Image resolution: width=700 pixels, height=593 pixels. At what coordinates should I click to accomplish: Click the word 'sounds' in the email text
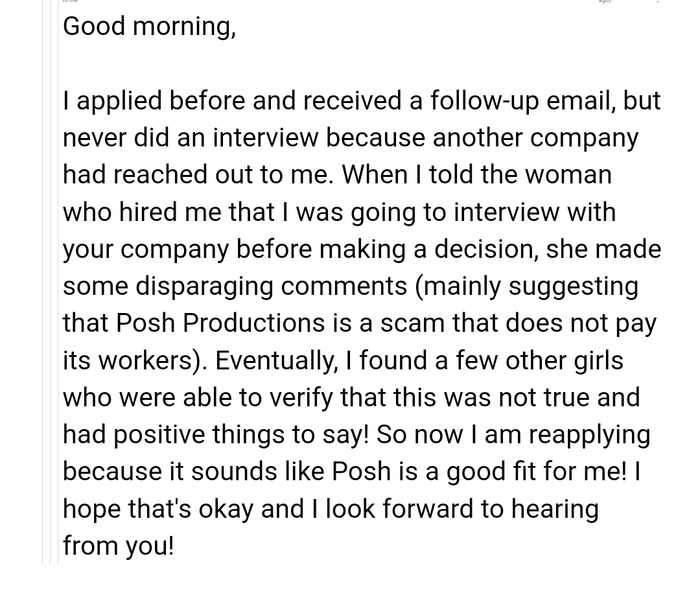(234, 472)
